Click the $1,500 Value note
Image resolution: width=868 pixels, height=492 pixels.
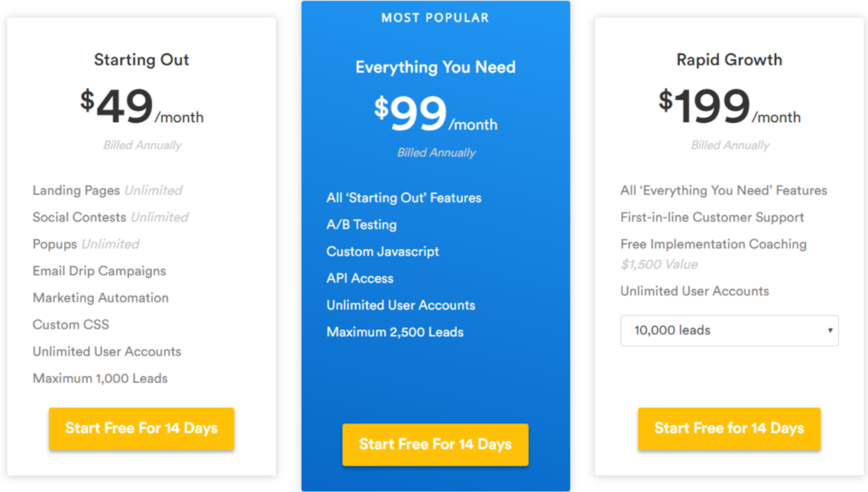pyautogui.click(x=659, y=265)
